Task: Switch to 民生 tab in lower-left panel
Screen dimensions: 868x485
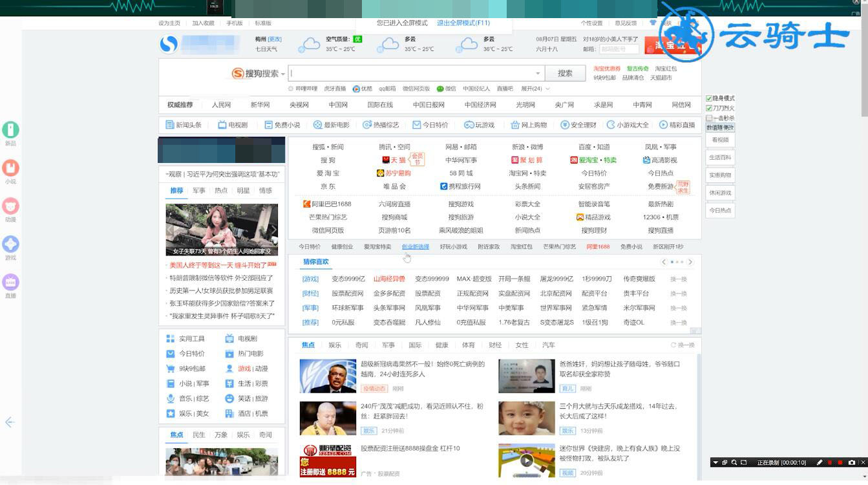Action: tap(199, 435)
